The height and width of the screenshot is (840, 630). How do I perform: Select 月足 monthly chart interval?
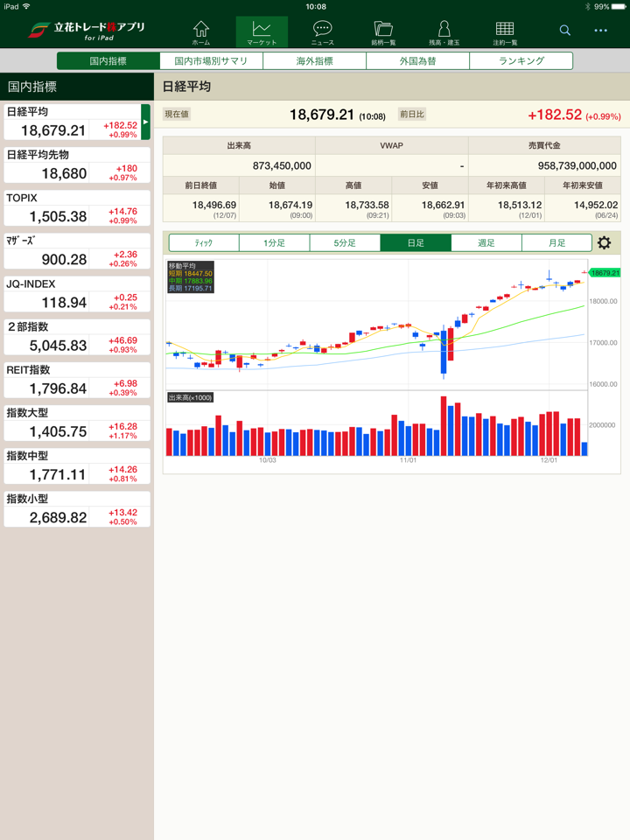point(556,243)
